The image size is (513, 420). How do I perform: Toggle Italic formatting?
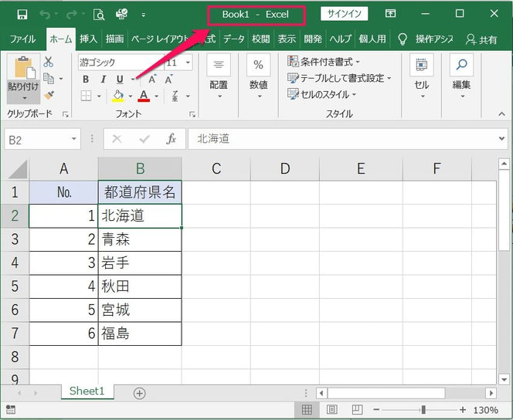coord(103,79)
